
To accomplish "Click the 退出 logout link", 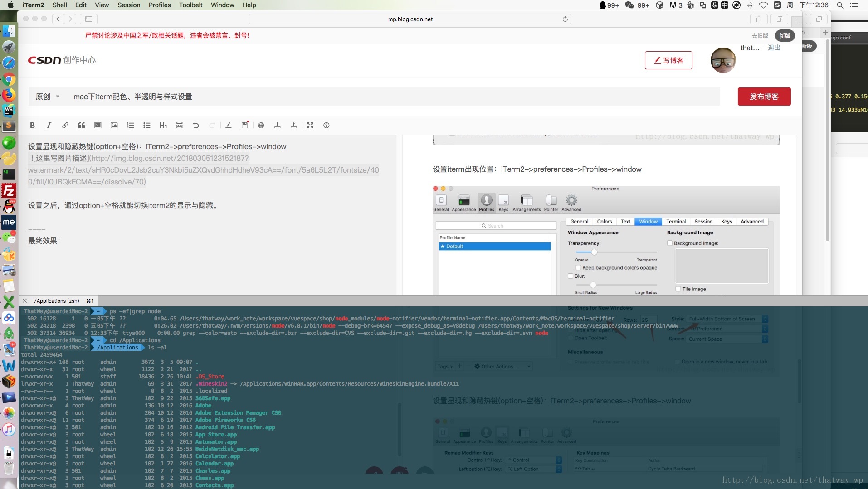I will point(774,48).
